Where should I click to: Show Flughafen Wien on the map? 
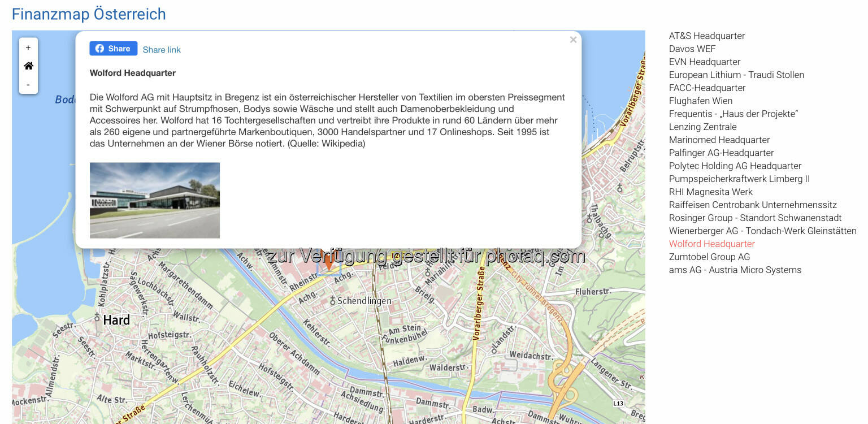700,101
